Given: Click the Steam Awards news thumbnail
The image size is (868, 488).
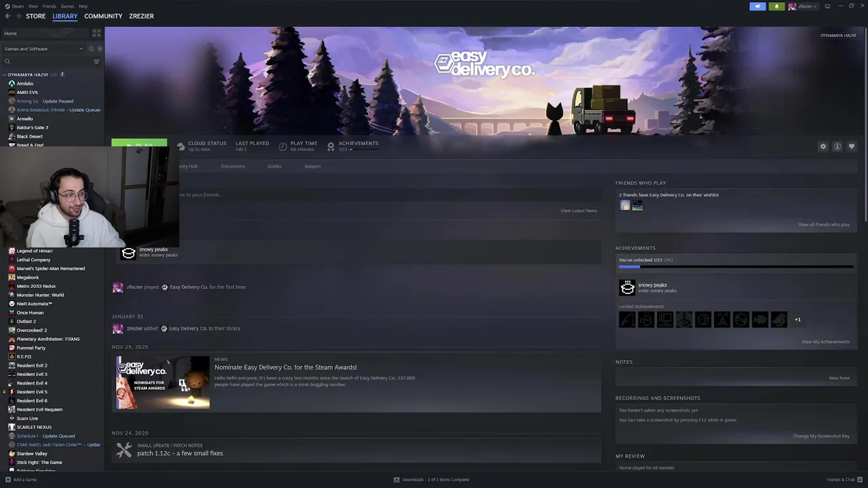Looking at the screenshot, I should (x=163, y=382).
